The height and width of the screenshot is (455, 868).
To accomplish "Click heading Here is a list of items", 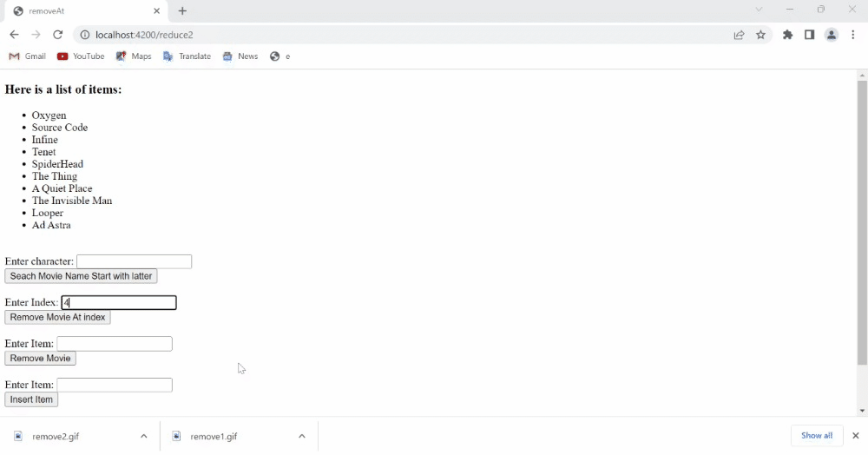I will 63,89.
